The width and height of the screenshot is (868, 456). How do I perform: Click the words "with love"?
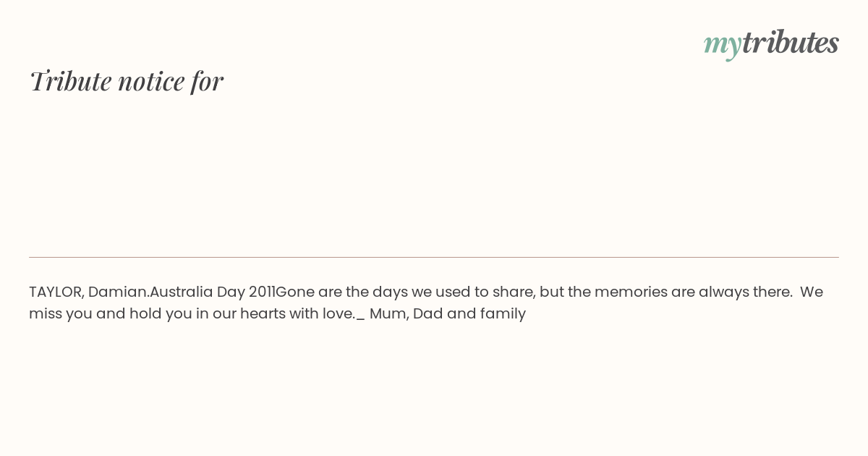(x=322, y=314)
